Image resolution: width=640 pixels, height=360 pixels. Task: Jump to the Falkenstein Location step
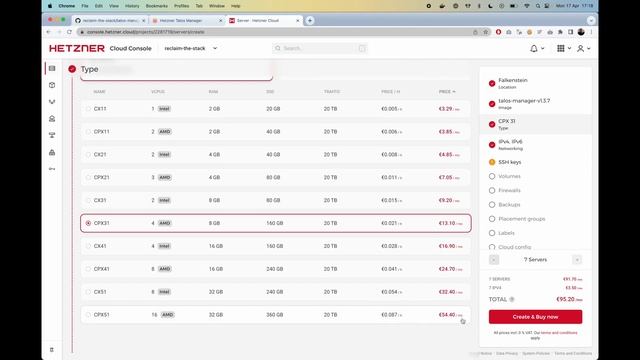[x=536, y=83]
